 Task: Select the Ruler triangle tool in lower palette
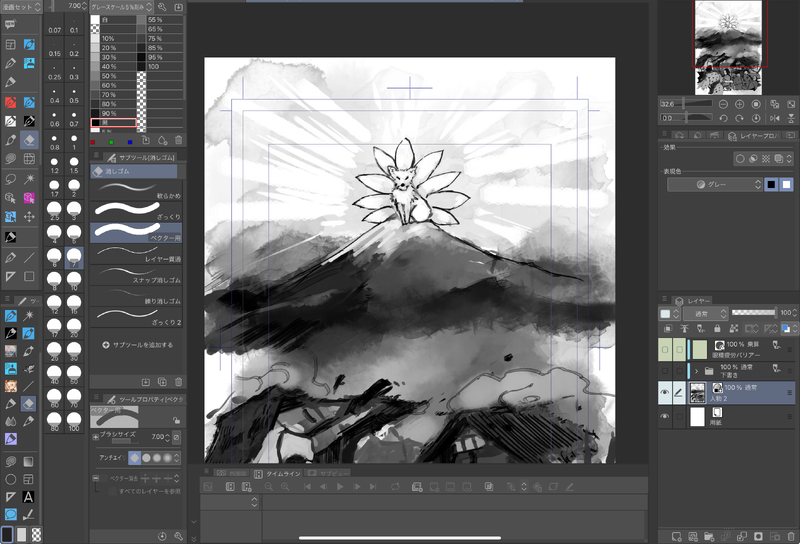pyautogui.click(x=10, y=497)
